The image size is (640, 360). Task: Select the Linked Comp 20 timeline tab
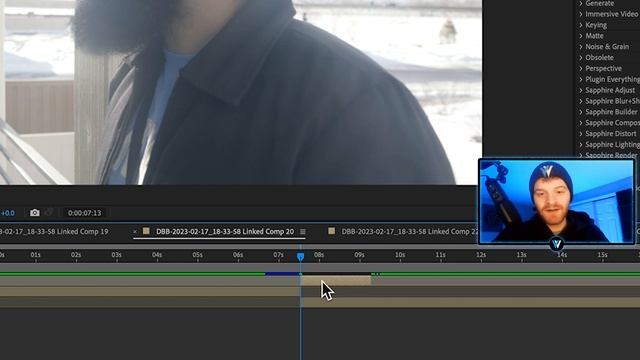tap(225, 231)
